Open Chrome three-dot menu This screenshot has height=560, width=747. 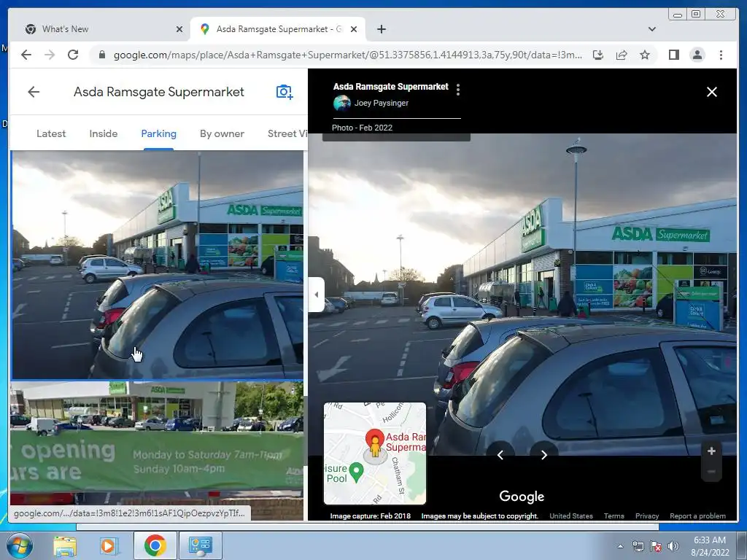(x=721, y=55)
